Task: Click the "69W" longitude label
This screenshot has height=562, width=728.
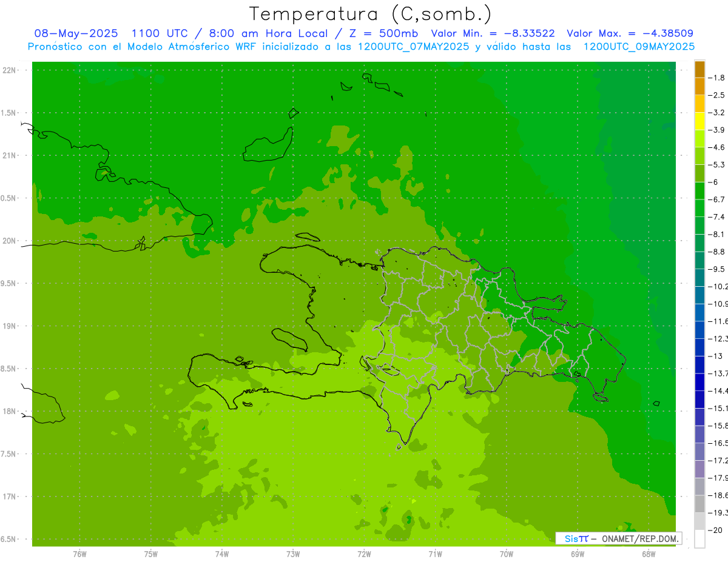Action: pos(578,554)
